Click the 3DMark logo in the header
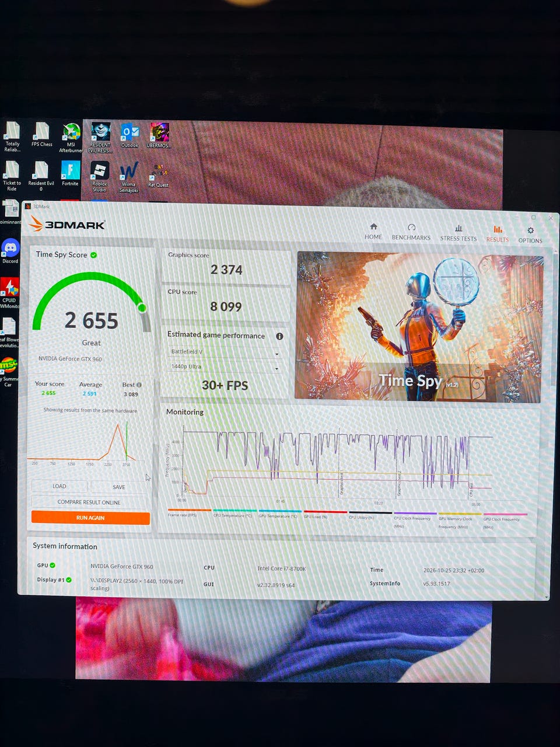The height and width of the screenshot is (747, 560). tap(67, 224)
